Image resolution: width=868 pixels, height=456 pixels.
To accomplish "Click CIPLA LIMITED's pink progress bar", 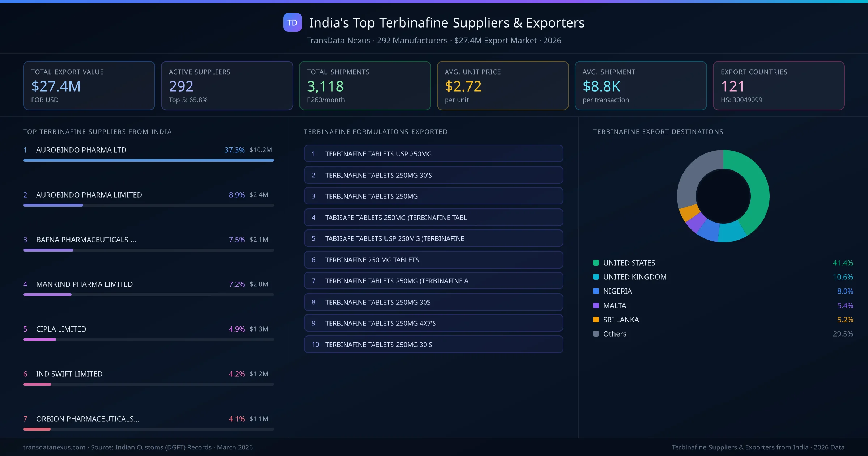I will [39, 339].
